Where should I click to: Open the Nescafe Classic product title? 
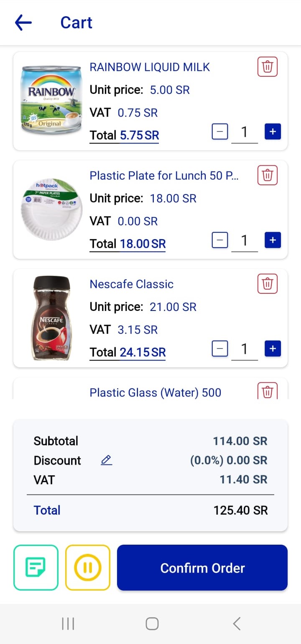[x=132, y=284]
